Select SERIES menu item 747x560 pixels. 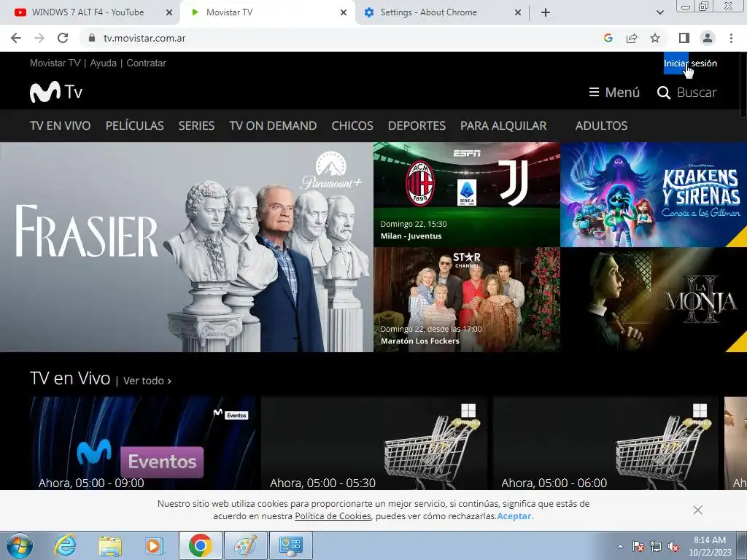(x=196, y=125)
